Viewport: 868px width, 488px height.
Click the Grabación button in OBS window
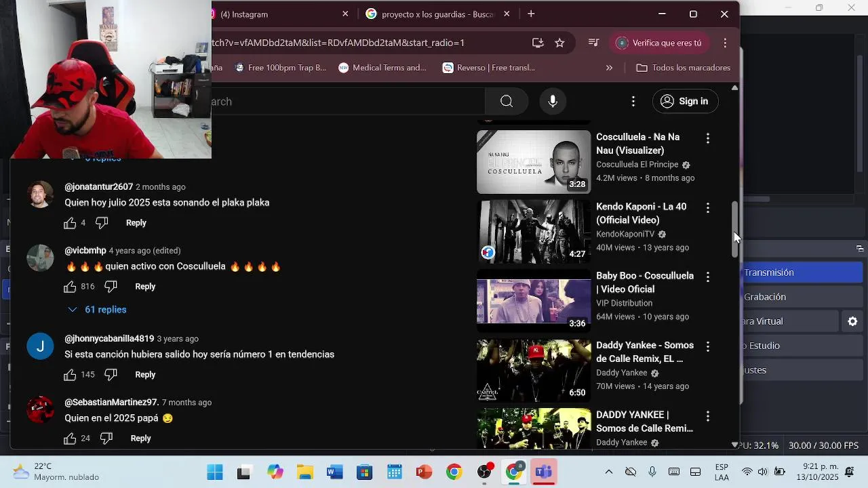[802, 297]
